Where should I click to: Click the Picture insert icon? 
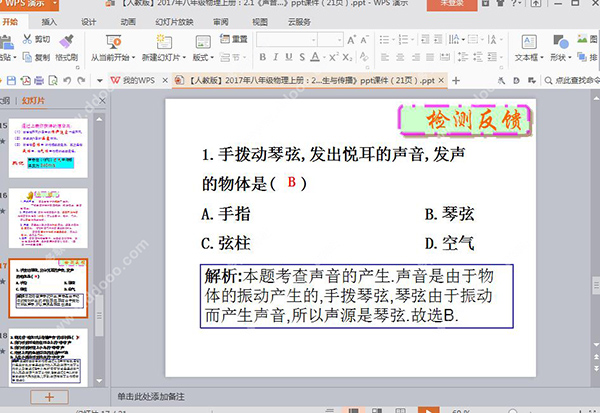(x=582, y=39)
